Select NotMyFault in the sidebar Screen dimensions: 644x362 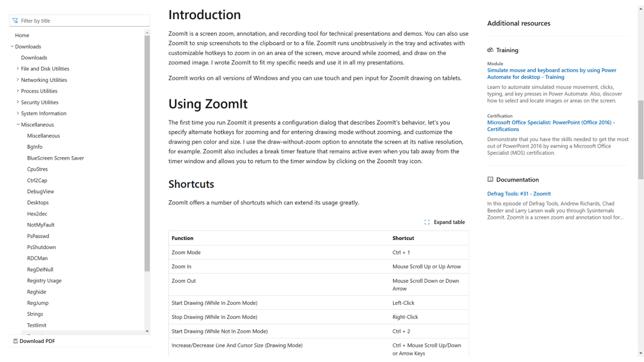(x=41, y=225)
